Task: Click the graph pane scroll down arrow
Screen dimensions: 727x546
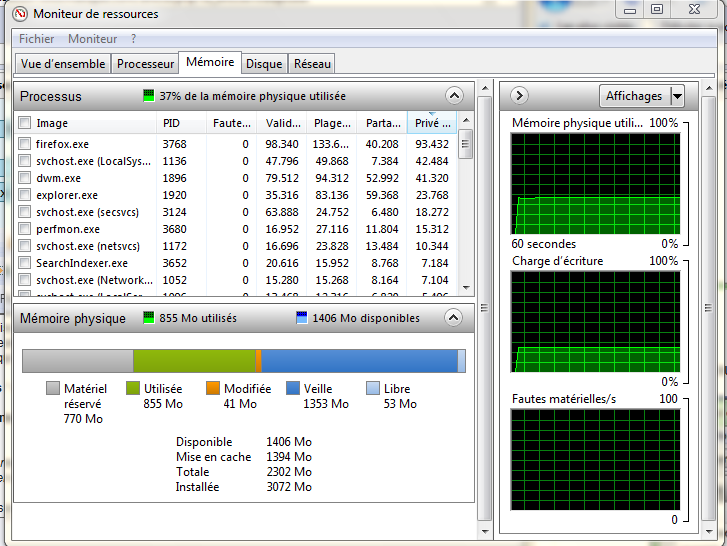Action: point(708,532)
